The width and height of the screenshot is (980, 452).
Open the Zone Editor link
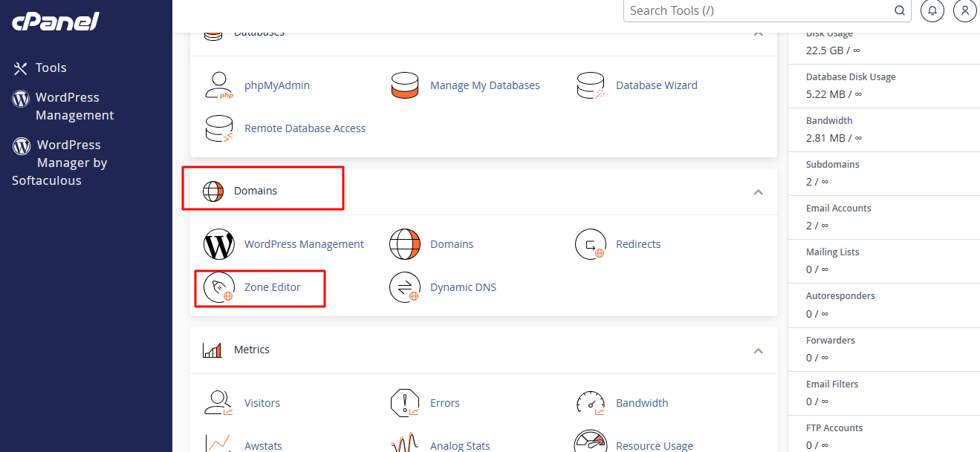click(273, 287)
